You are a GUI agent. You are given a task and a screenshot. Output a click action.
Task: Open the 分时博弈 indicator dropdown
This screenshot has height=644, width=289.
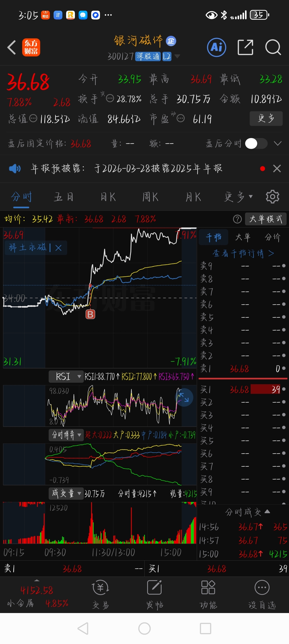[x=66, y=435]
